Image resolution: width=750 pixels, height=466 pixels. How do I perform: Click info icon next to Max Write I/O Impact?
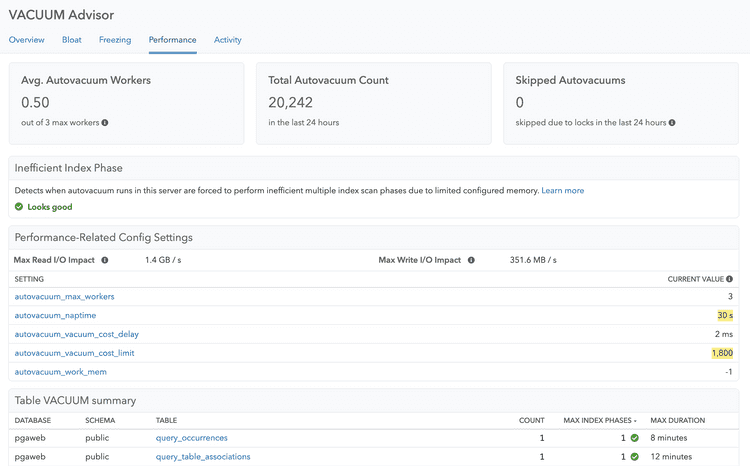coord(471,260)
